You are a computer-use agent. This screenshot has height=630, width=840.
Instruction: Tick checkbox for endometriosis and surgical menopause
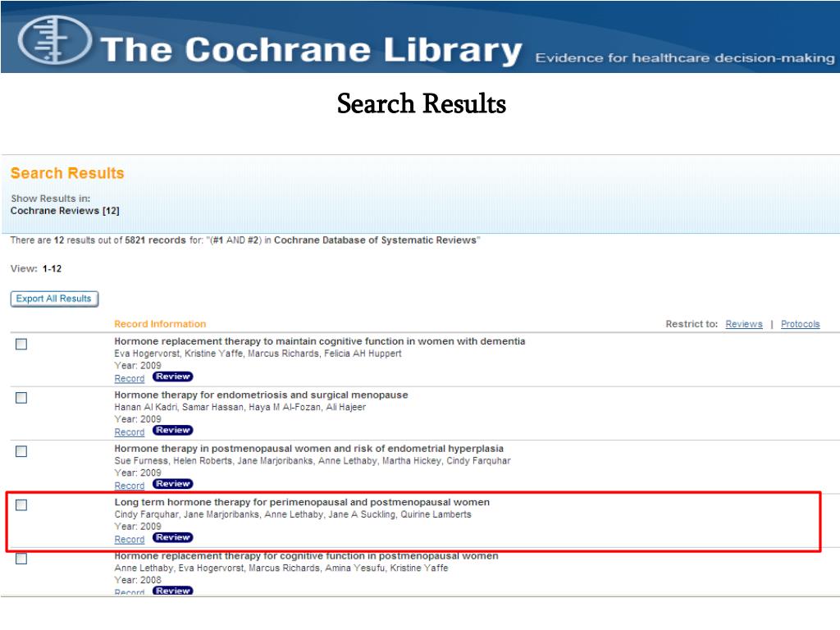coord(21,398)
